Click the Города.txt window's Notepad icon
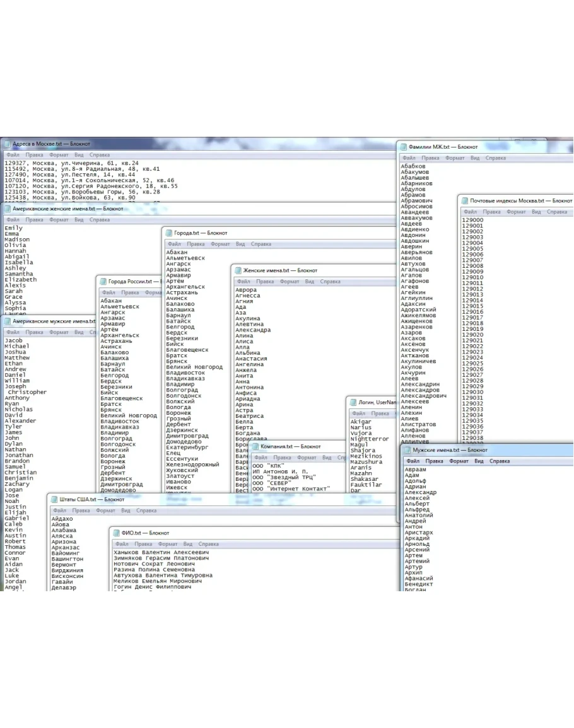This screenshot has height=728, width=574. coord(169,233)
